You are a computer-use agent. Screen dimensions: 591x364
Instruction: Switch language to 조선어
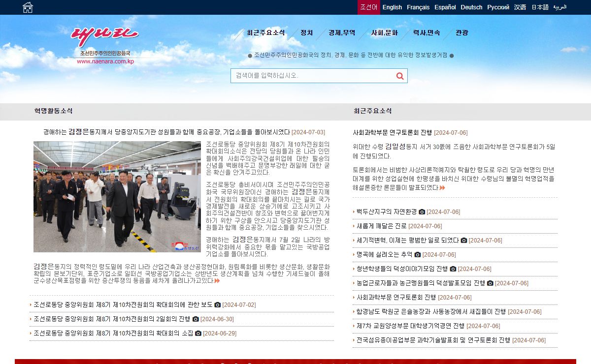point(369,7)
